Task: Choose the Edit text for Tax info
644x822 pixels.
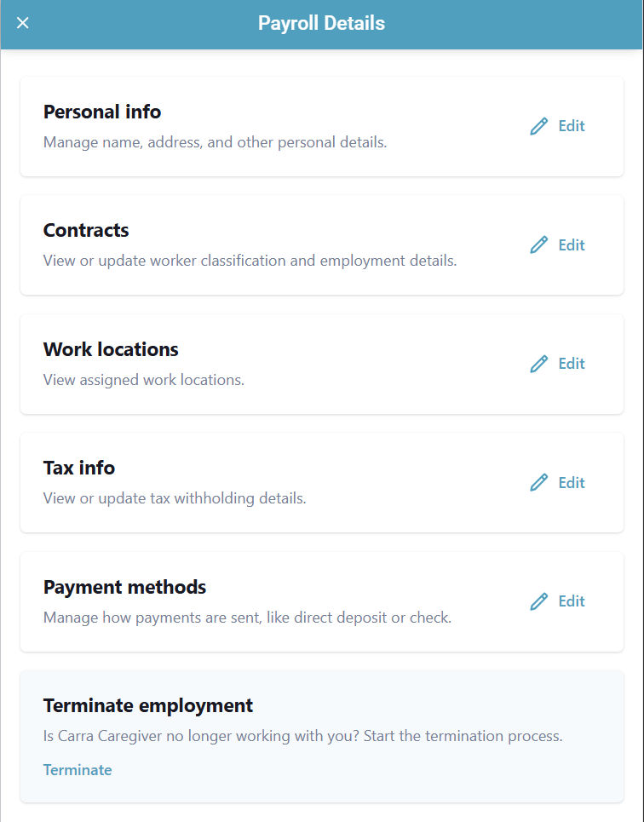Action: pyautogui.click(x=572, y=483)
